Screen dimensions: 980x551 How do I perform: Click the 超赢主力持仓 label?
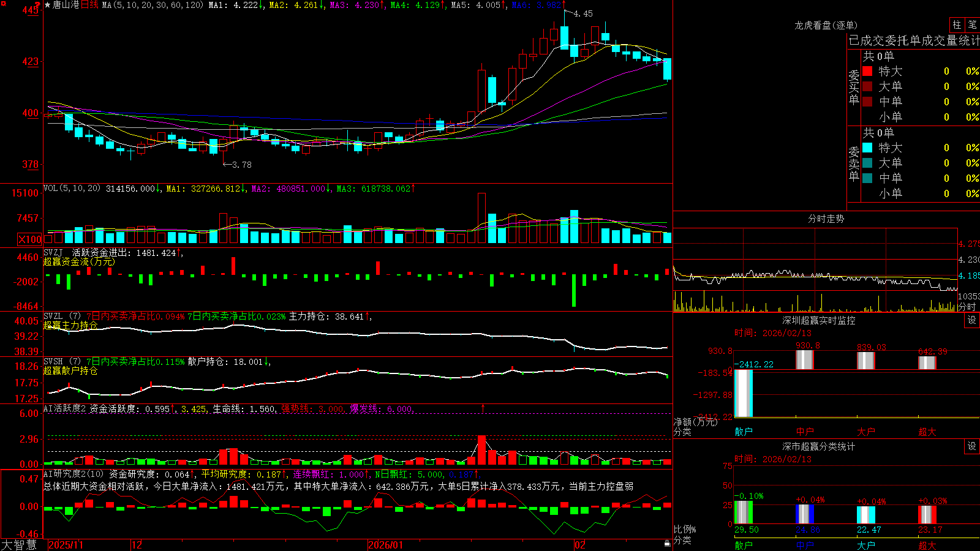(70, 325)
